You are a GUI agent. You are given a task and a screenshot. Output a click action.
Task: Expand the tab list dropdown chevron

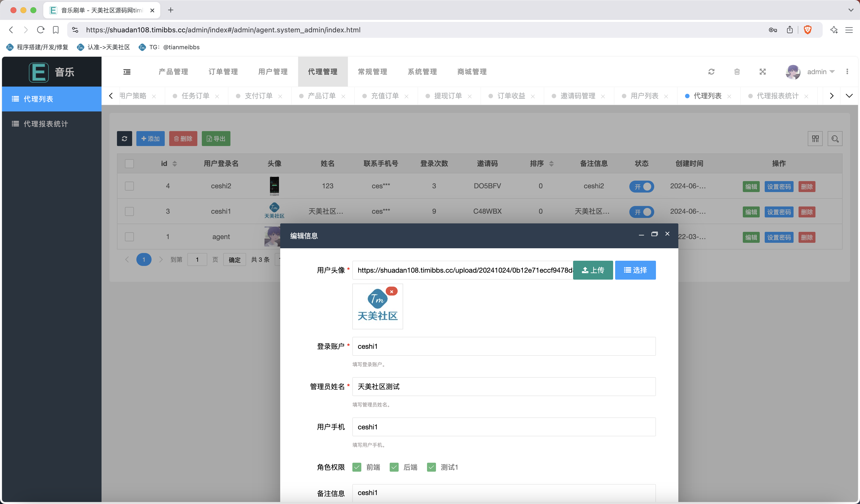tap(849, 96)
